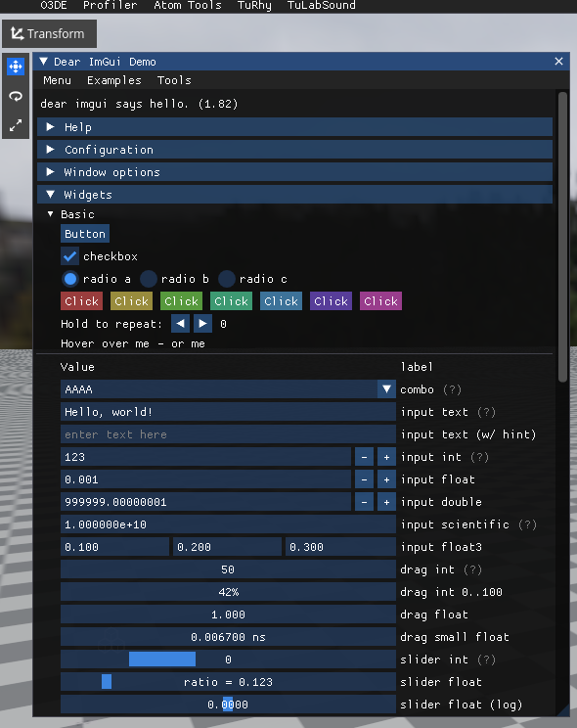Click the drag small float field
The image size is (577, 728).
click(x=228, y=637)
